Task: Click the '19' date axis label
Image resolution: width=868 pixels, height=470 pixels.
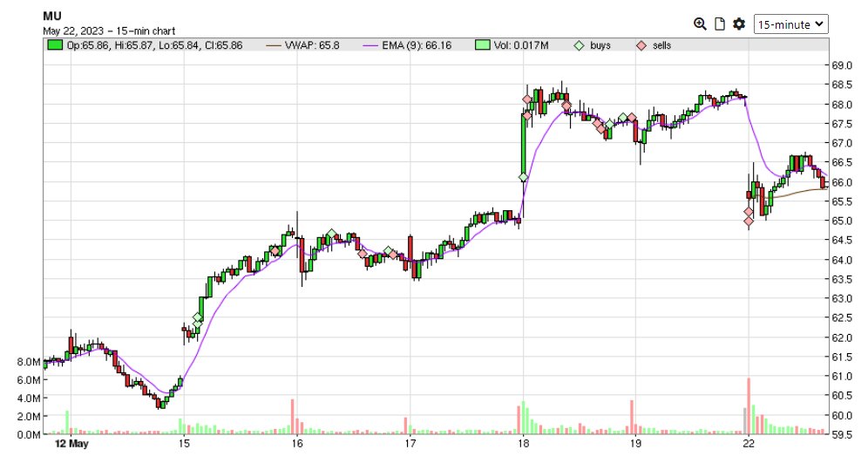Action: pyautogui.click(x=635, y=444)
